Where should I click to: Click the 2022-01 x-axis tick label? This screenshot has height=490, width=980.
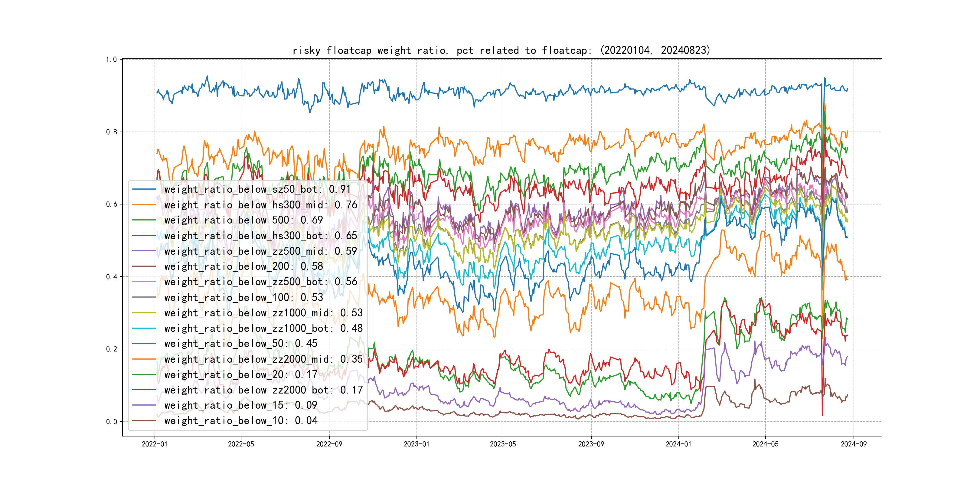[155, 444]
